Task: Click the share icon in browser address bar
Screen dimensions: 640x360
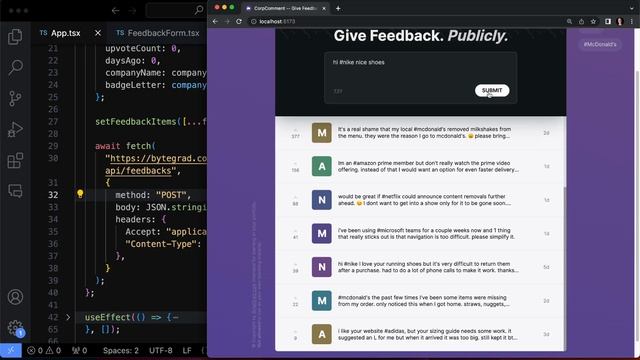Action: pyautogui.click(x=581, y=21)
